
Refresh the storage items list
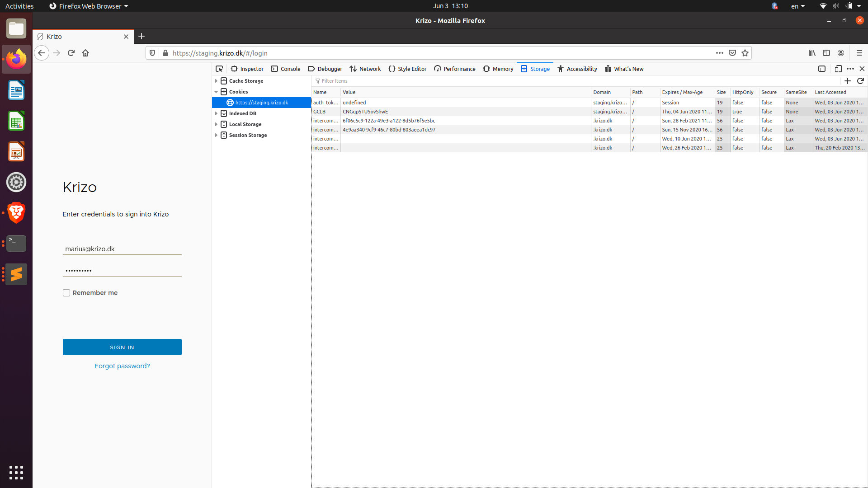click(x=860, y=81)
